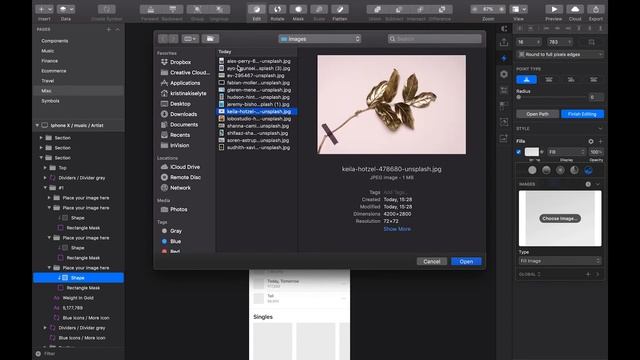
Task: Select Applications in the Favorites sidebar
Action: click(185, 83)
